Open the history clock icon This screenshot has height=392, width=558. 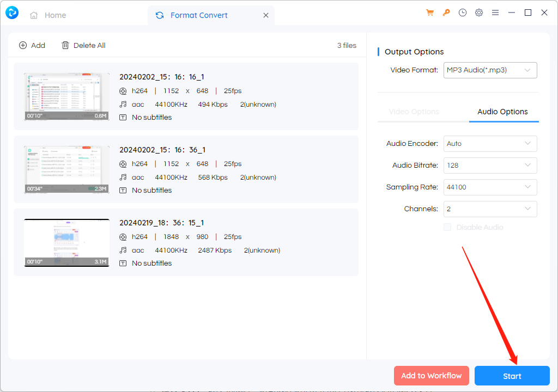[463, 13]
